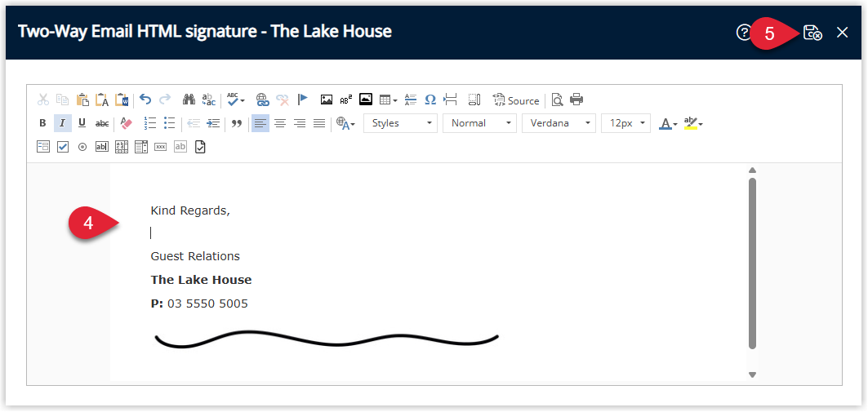Viewport: 868px width, 412px height.
Task: Toggle Italic formatting off
Action: pos(63,123)
